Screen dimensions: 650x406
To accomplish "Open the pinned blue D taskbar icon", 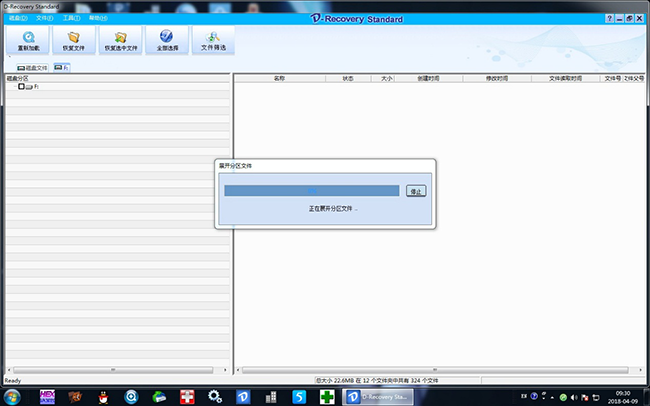I will pyautogui.click(x=243, y=397).
